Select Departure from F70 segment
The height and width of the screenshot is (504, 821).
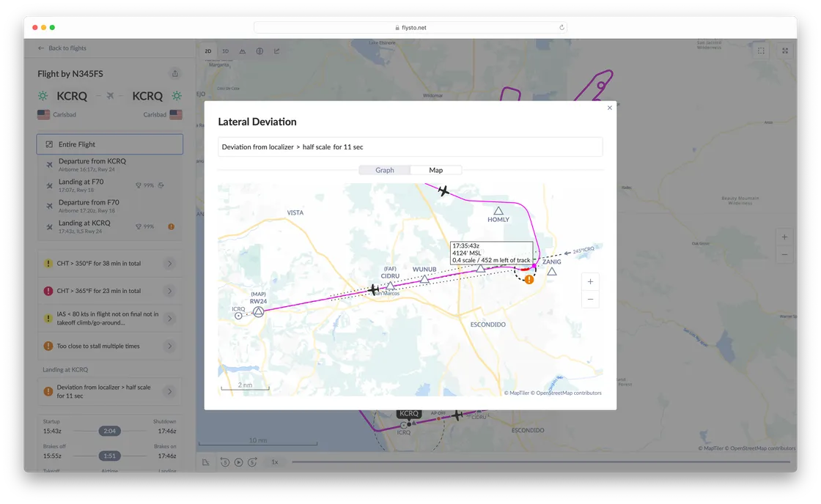coord(110,206)
